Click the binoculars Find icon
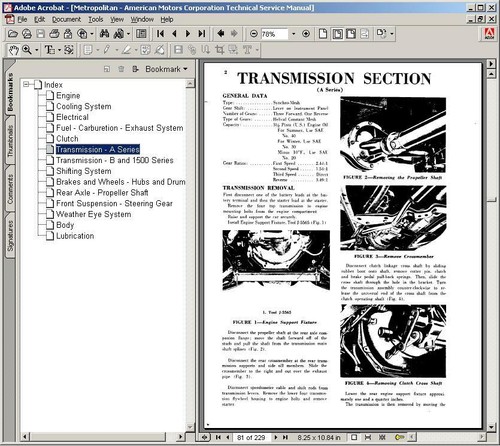 (104, 34)
